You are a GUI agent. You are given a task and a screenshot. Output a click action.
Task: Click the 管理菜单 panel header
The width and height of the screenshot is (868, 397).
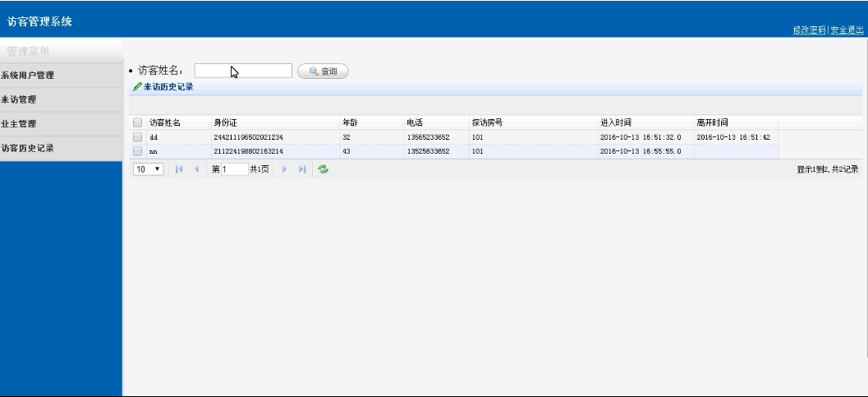[x=61, y=51]
